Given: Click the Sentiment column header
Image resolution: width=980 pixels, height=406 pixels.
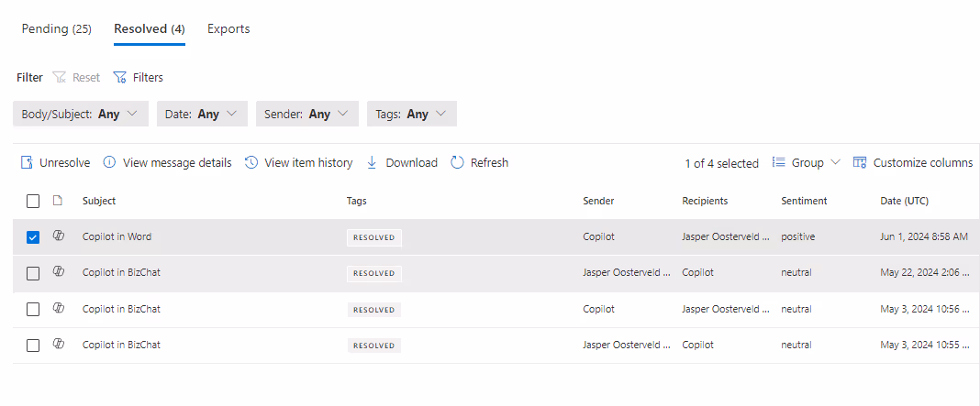Looking at the screenshot, I should pos(805,201).
